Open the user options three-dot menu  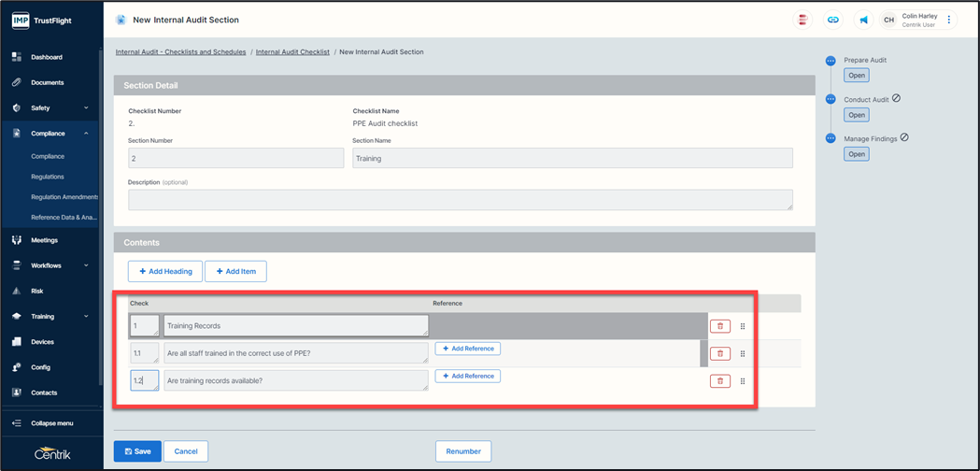949,20
